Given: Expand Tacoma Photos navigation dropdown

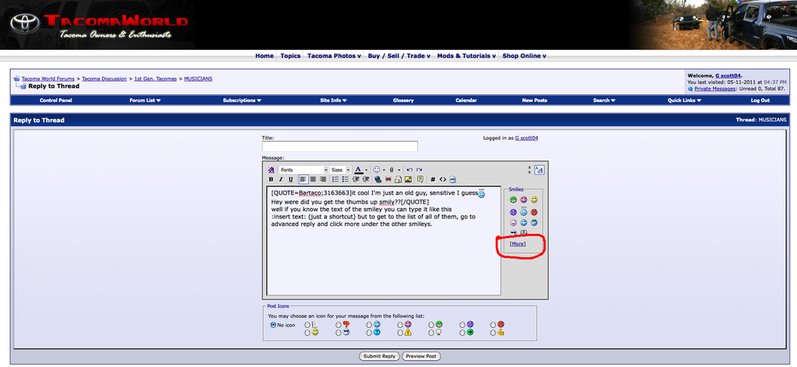Looking at the screenshot, I should (334, 56).
